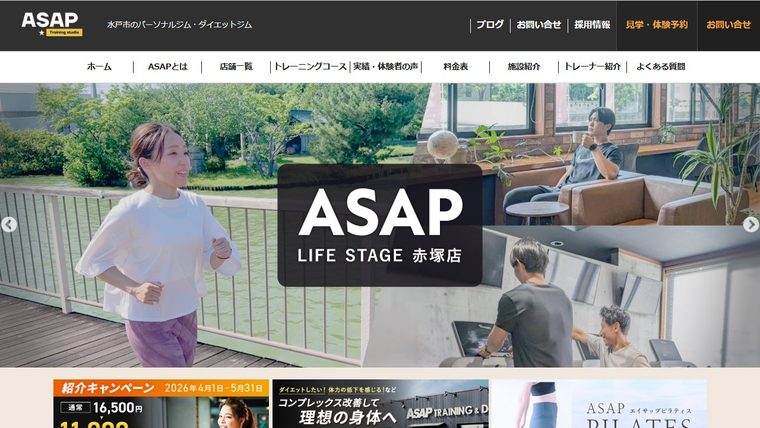760x428 pixels.
Task: Click the ASAP LIFE STAGE 赤塚店 slide banner
Action: coord(380,225)
